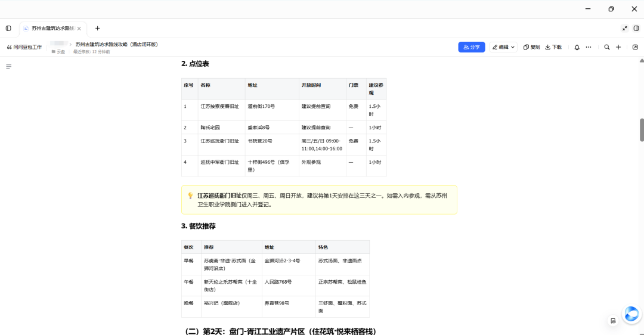
Task: Open the Doubao floating assistant bubble
Action: pyautogui.click(x=631, y=314)
